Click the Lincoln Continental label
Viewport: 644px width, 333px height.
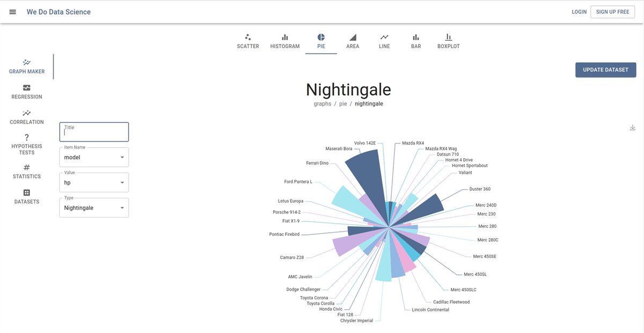(430, 309)
